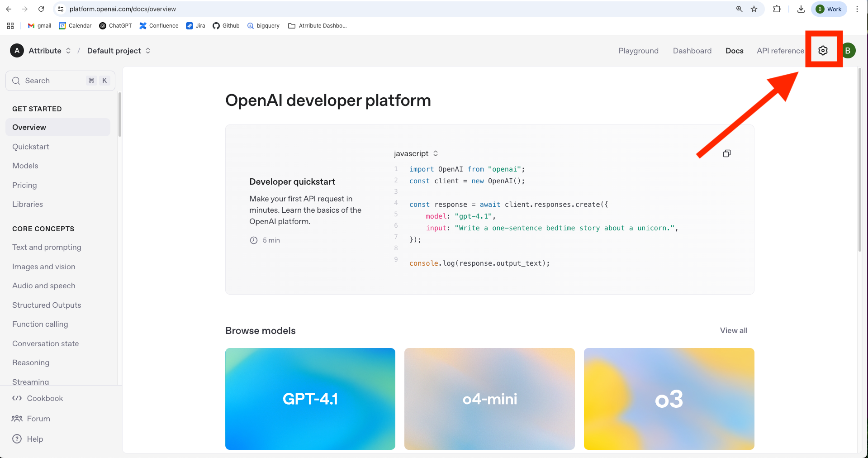Open the o4-mini model card
868x458 pixels.
point(489,399)
